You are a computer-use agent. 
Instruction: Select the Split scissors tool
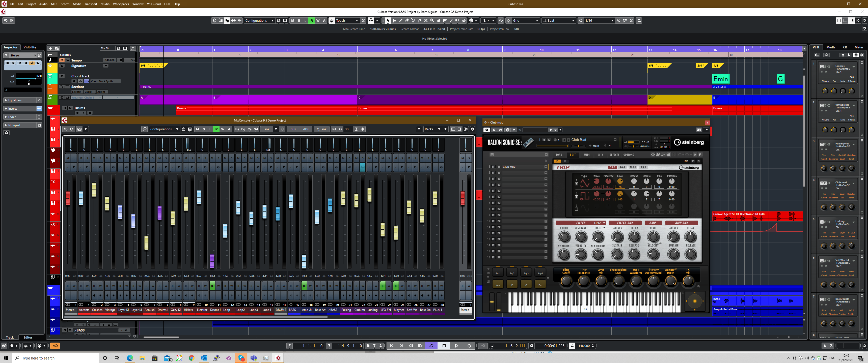click(x=413, y=20)
